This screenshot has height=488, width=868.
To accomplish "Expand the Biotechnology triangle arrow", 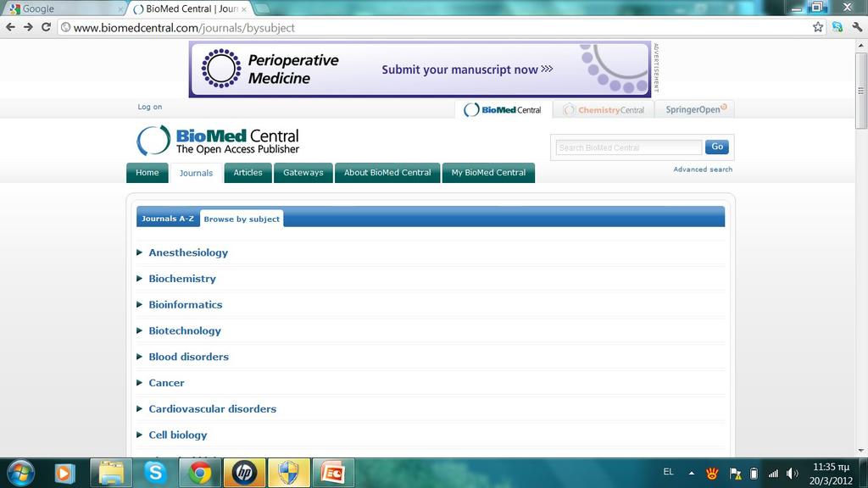I will [140, 330].
